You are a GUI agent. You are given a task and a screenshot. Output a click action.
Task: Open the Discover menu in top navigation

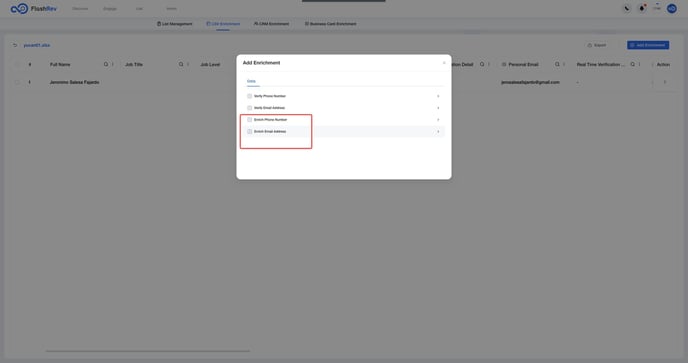80,9
